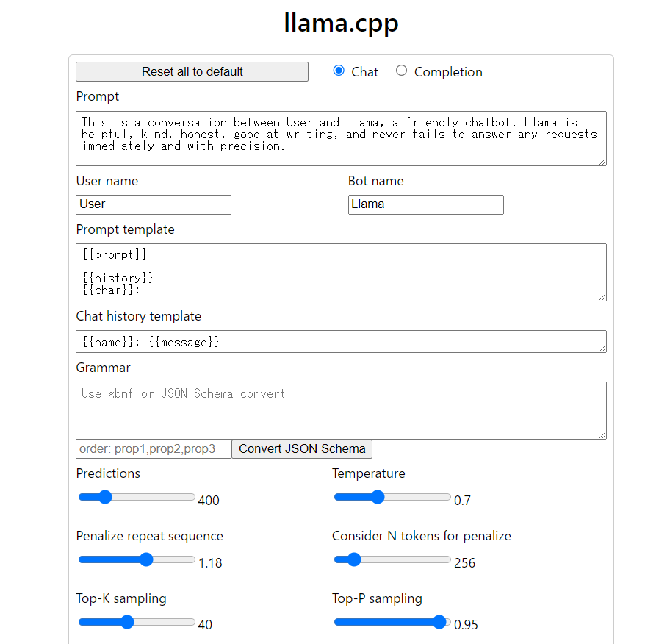670x644 pixels.
Task: Select the User name input field
Action: 153,204
